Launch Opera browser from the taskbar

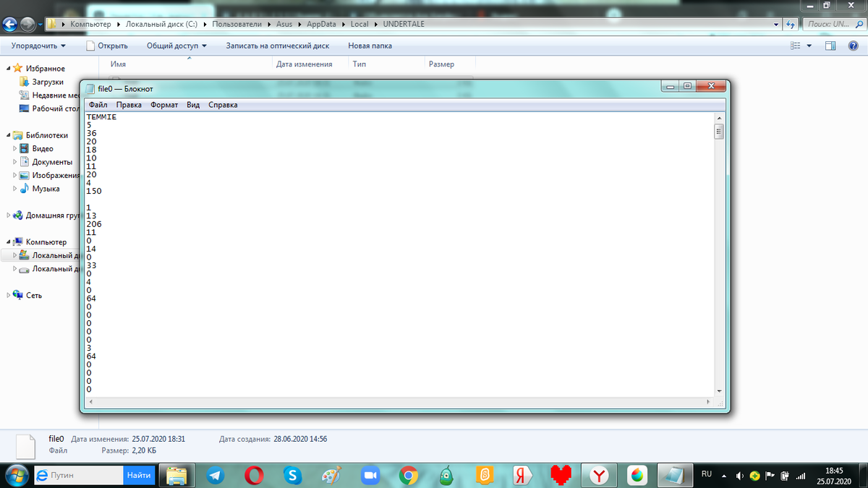[254, 475]
